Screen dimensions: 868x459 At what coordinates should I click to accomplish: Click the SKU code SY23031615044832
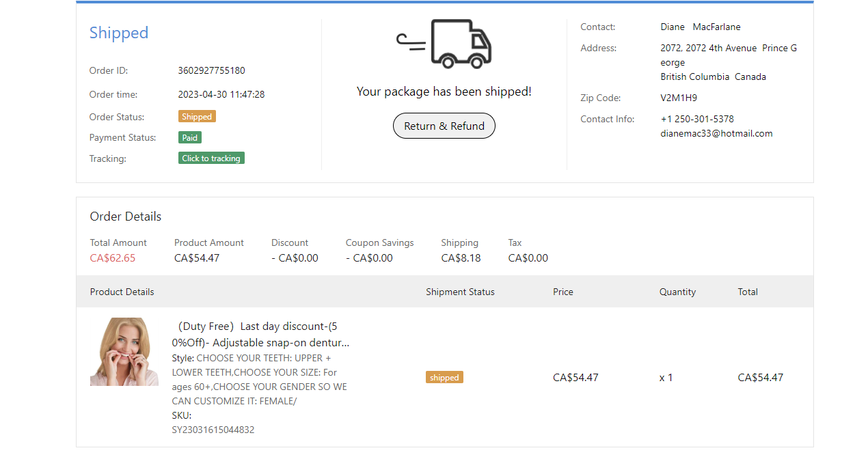213,430
